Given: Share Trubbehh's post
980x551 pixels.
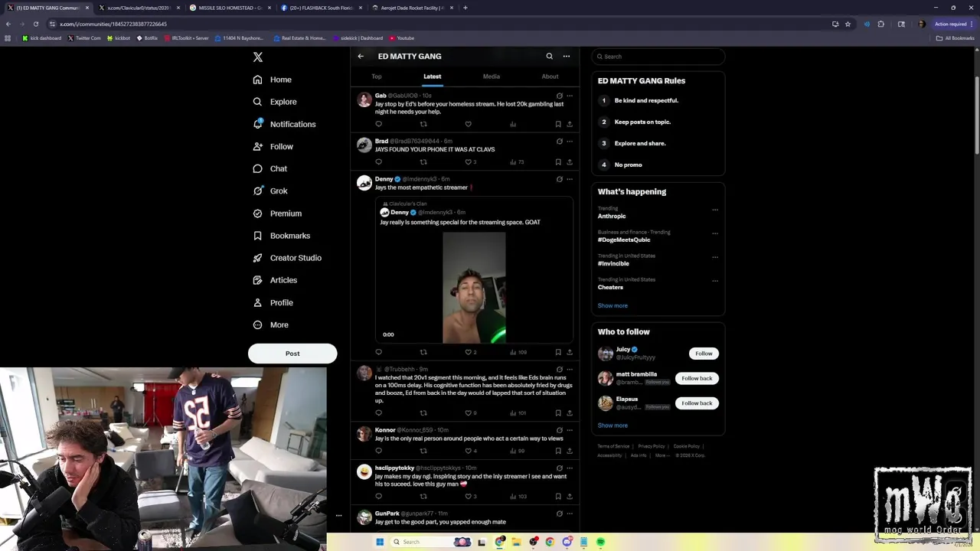Looking at the screenshot, I should [570, 413].
